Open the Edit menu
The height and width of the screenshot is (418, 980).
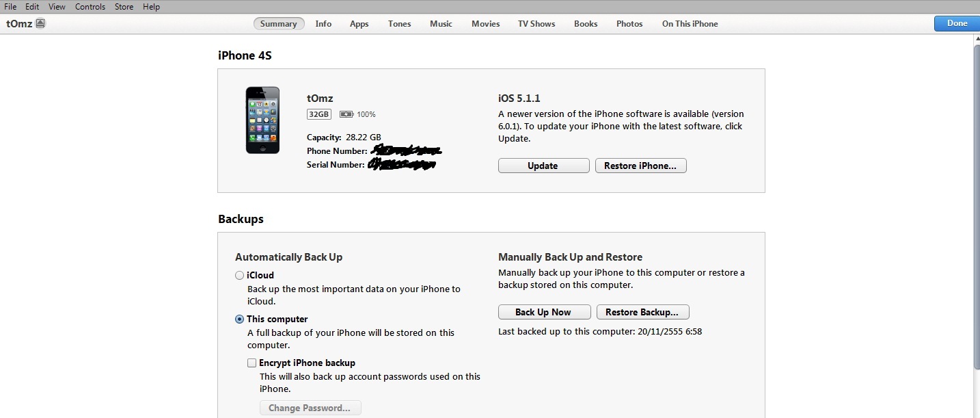[32, 7]
